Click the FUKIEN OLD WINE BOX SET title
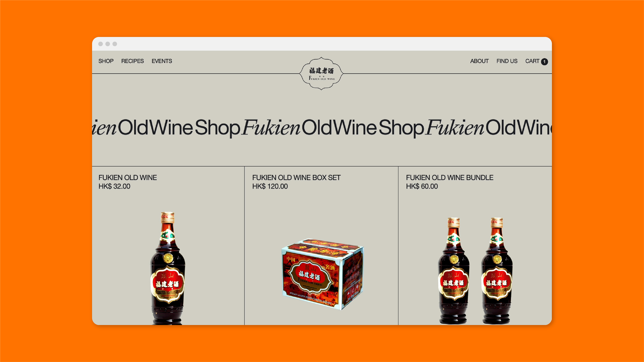Screen dimensions: 644x362 point(296,177)
